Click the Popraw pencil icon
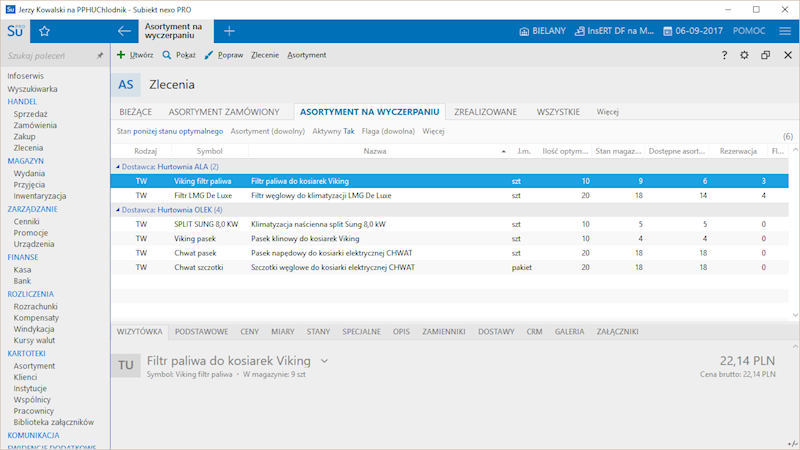This screenshot has width=800, height=450. [208, 55]
